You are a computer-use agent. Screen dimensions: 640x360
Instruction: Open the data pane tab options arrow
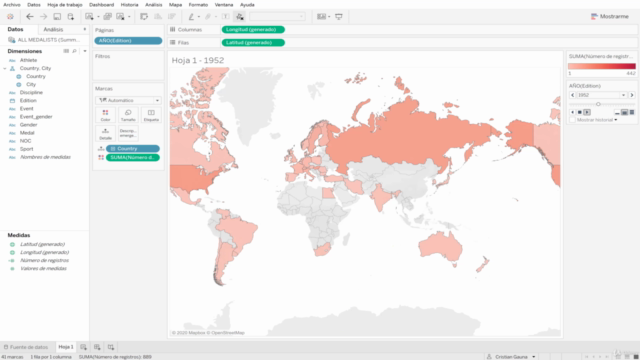(x=84, y=29)
